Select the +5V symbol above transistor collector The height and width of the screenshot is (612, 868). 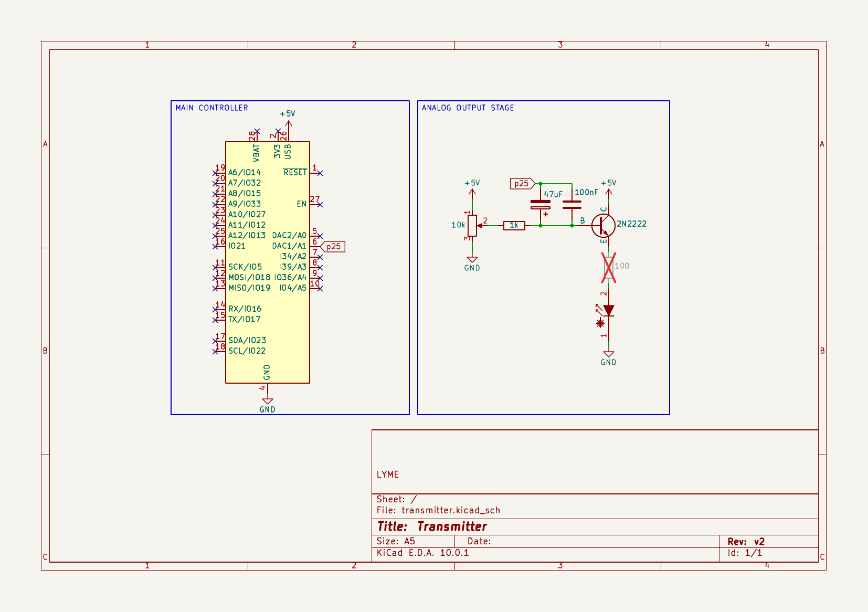(x=609, y=190)
